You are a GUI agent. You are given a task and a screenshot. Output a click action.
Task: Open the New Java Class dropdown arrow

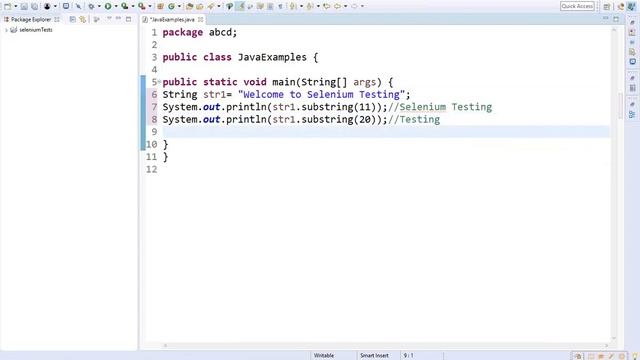179,6
